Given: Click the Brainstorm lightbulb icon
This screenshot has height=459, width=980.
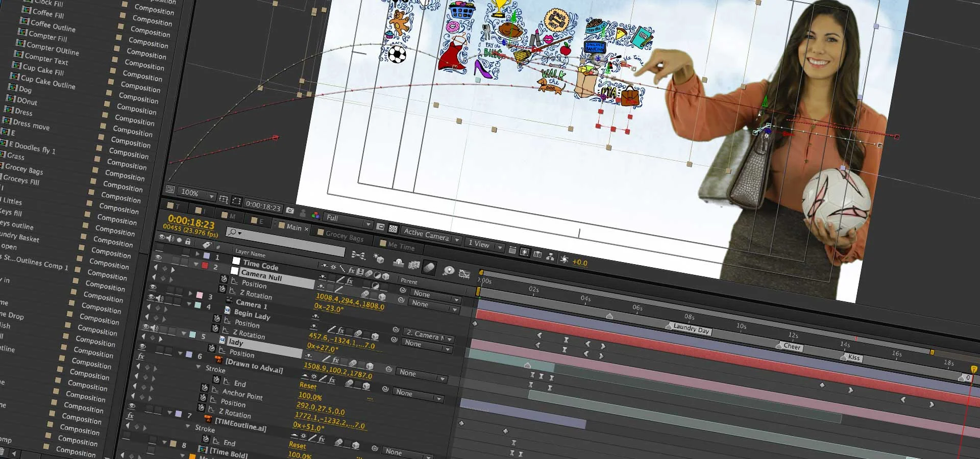Looking at the screenshot, I should (448, 270).
